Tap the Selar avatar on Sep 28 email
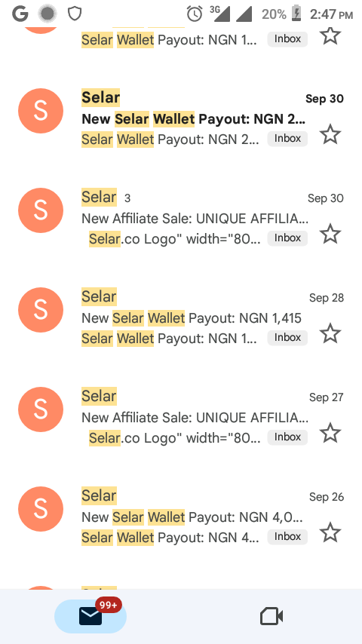Screen dimensions: 362x644 tap(41, 310)
